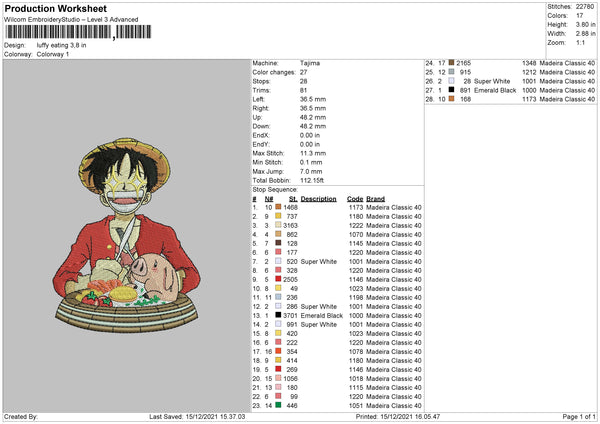Click the Stitches count "22780"

pyautogui.click(x=585, y=7)
